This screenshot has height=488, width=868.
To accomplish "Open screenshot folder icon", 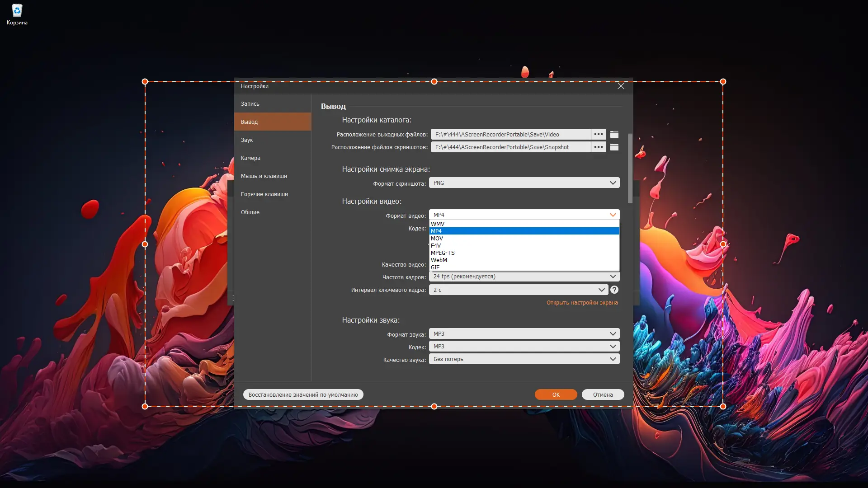I will (x=614, y=147).
